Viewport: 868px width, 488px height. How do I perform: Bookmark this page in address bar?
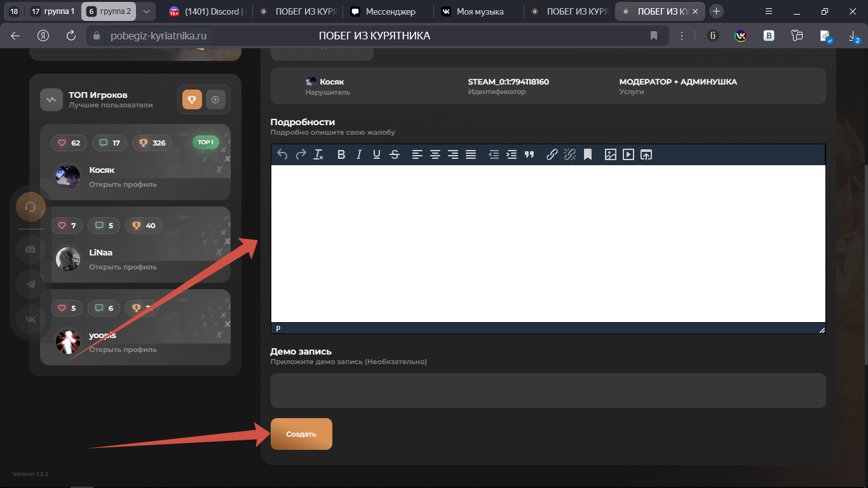click(x=654, y=36)
